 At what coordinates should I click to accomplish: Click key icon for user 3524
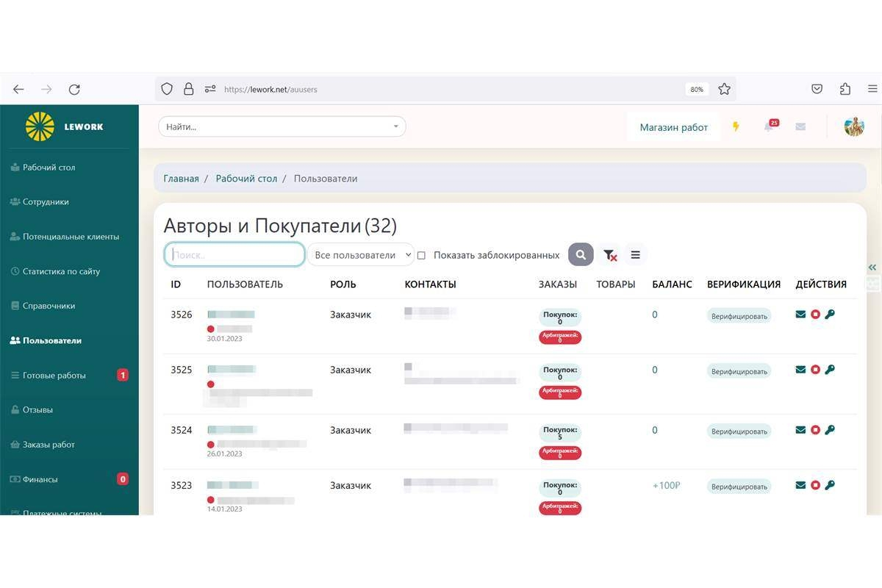(830, 430)
